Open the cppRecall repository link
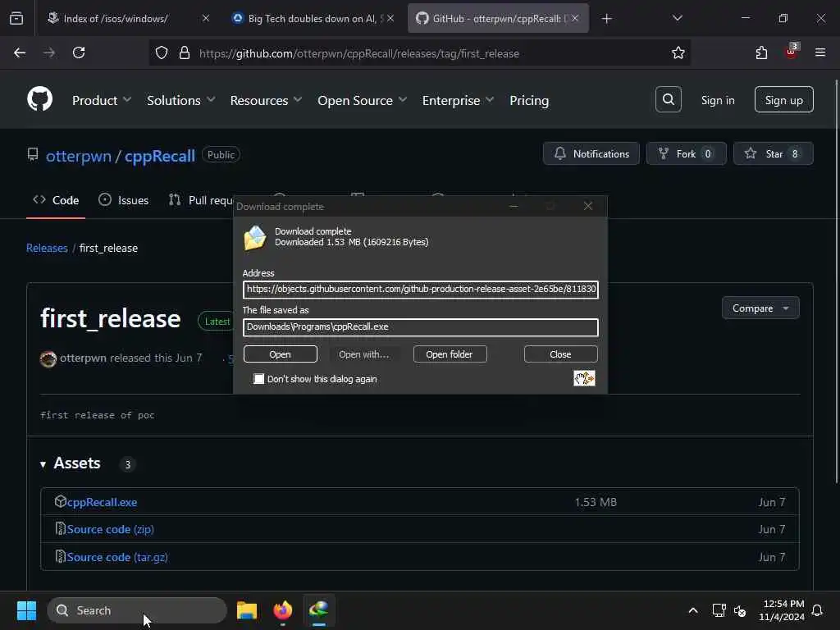Image resolution: width=840 pixels, height=630 pixels. pyautogui.click(x=160, y=156)
